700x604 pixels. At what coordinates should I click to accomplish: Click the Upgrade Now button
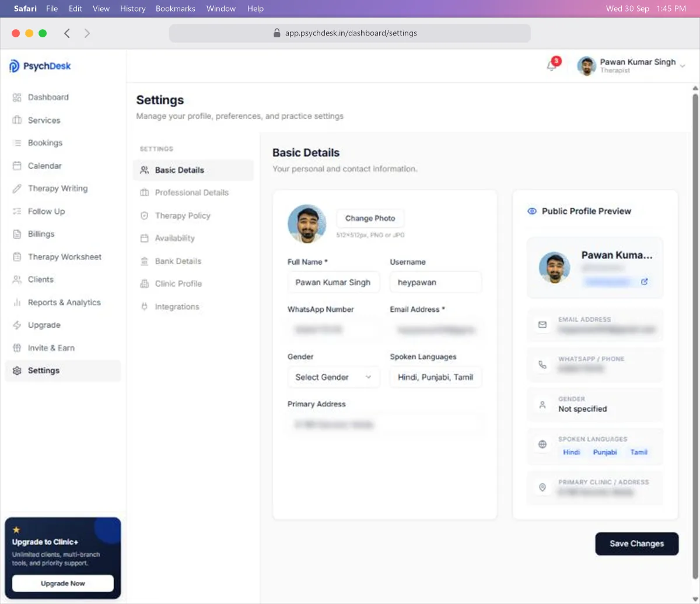point(63,583)
